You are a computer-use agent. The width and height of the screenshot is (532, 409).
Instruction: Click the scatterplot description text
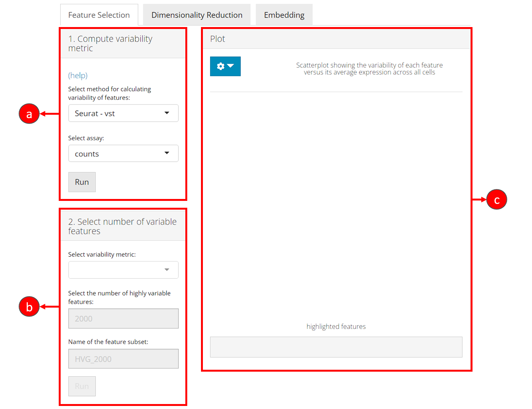click(369, 69)
